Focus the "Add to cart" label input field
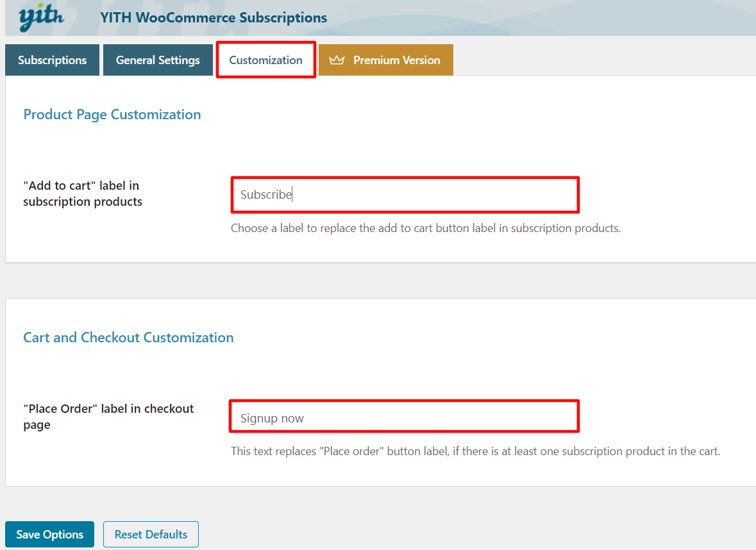 click(405, 195)
